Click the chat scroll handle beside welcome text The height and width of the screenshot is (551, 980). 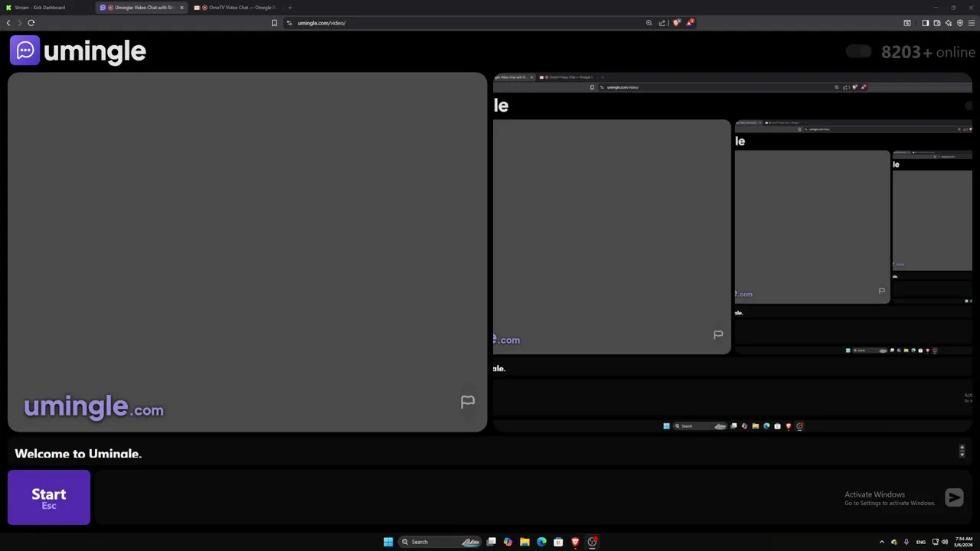962,452
